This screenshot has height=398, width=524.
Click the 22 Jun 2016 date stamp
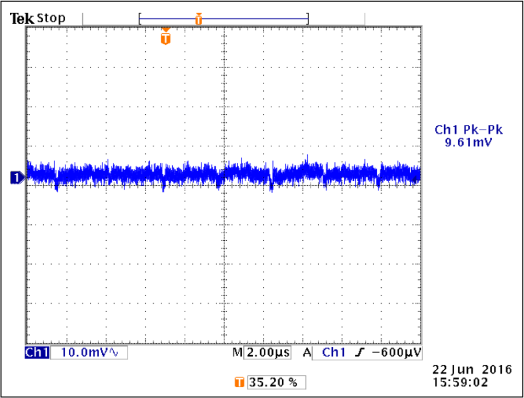pos(472,370)
